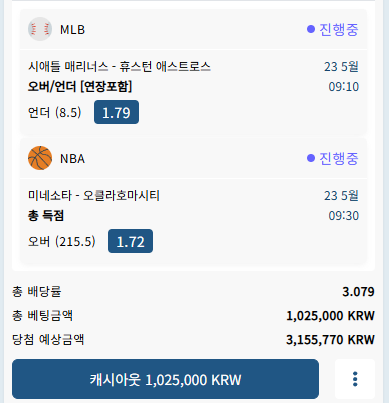Click the purple status dot beside NBA 진행중
Image resolution: width=389 pixels, height=403 pixels.
pos(311,158)
